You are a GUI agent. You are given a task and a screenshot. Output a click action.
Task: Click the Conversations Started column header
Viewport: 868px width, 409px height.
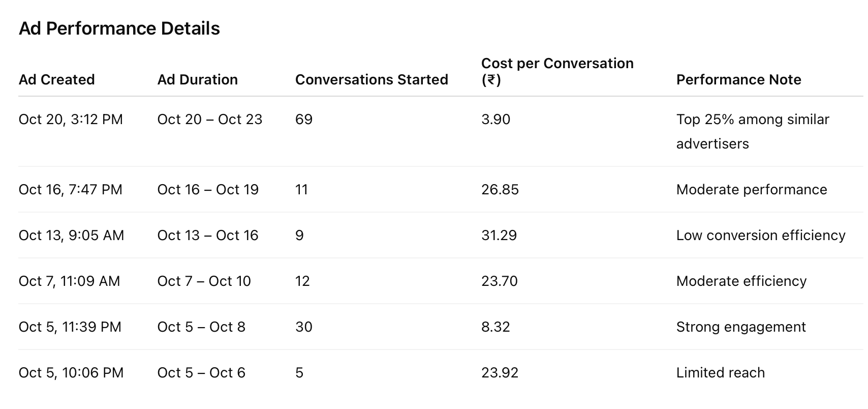[371, 79]
